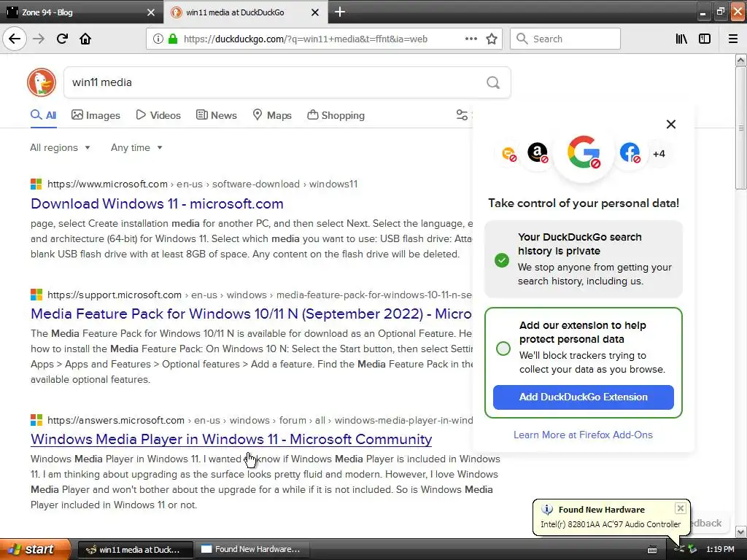The height and width of the screenshot is (560, 747).
Task: Close the personal data promo panel
Action: coord(671,124)
